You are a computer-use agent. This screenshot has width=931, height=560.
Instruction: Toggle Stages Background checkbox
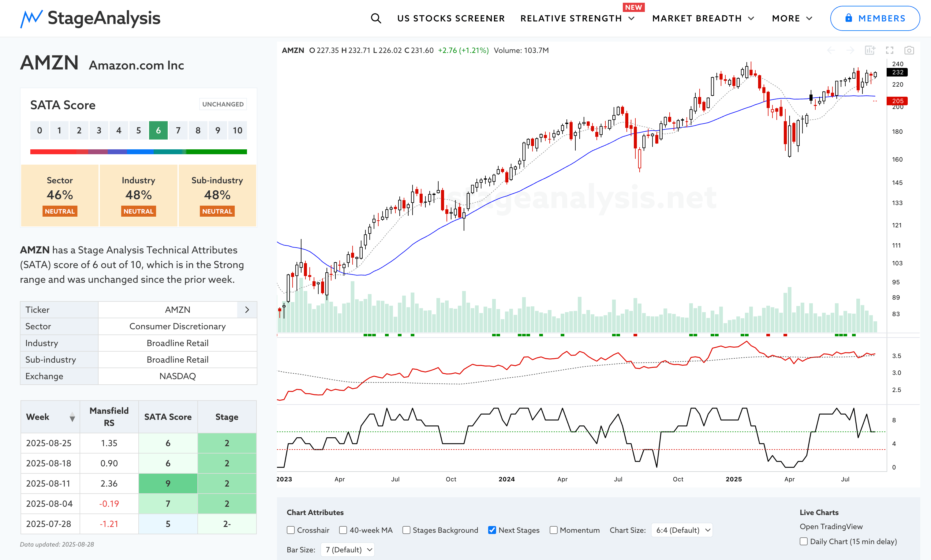pos(406,530)
